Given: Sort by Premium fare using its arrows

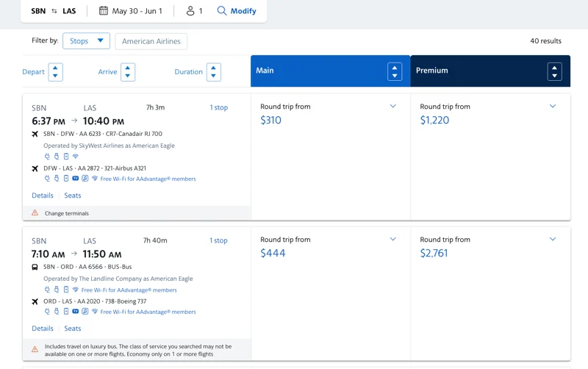Looking at the screenshot, I should tap(555, 71).
